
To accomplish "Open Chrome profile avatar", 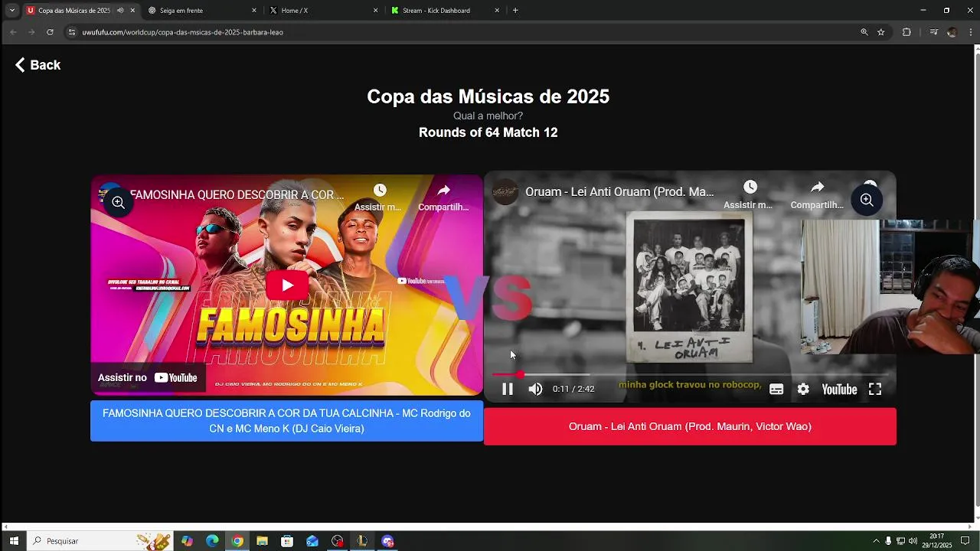I will [x=952, y=32].
